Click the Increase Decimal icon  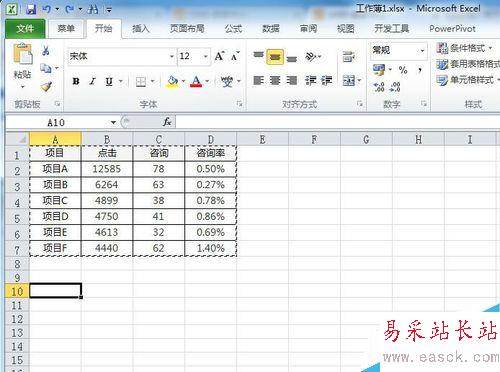pos(379,87)
